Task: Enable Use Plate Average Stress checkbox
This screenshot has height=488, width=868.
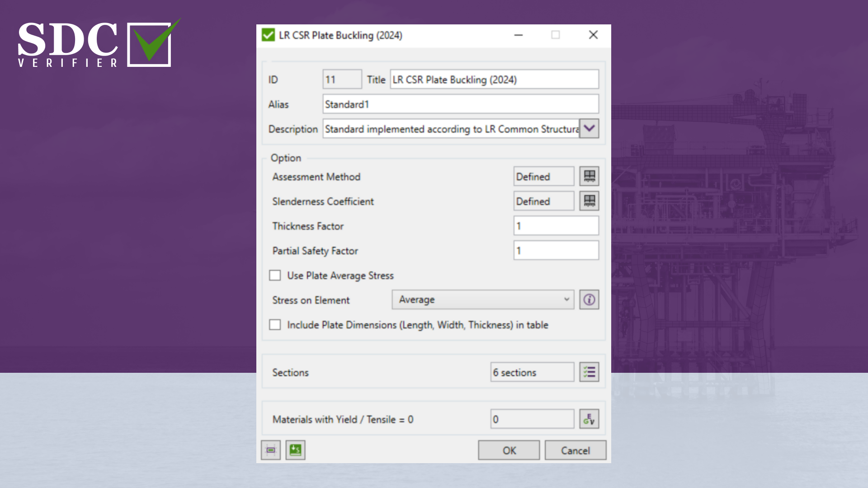Action: click(275, 275)
